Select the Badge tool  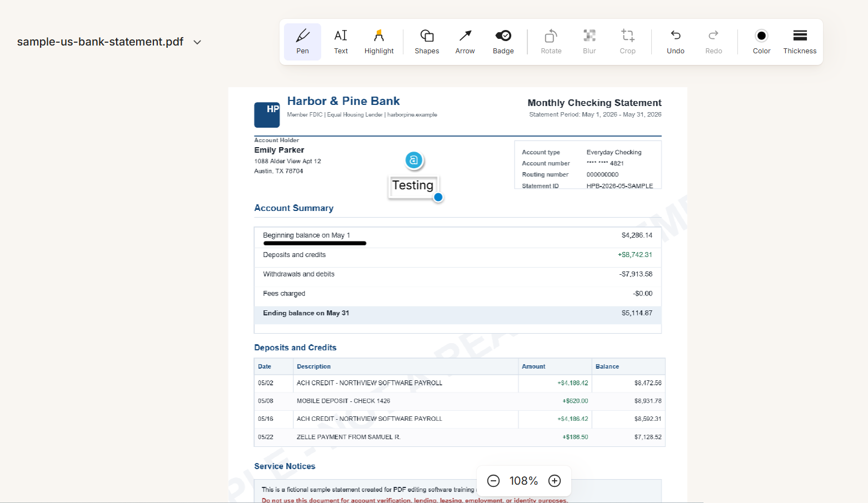(503, 42)
